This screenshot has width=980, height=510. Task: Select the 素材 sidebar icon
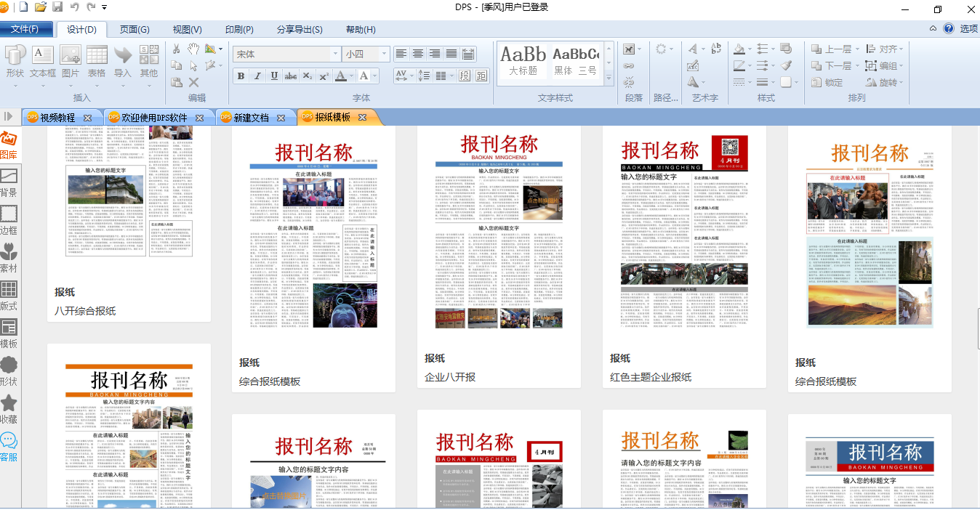tap(9, 254)
